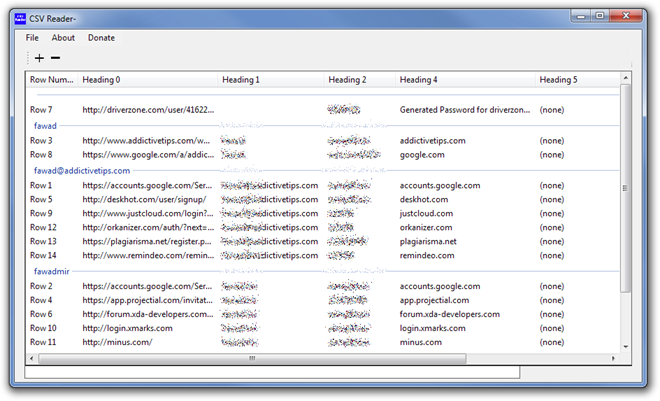Click the https://www.google.com/a/addic... URL cell
Screen dimensions: 660x401
pyautogui.click(x=148, y=154)
